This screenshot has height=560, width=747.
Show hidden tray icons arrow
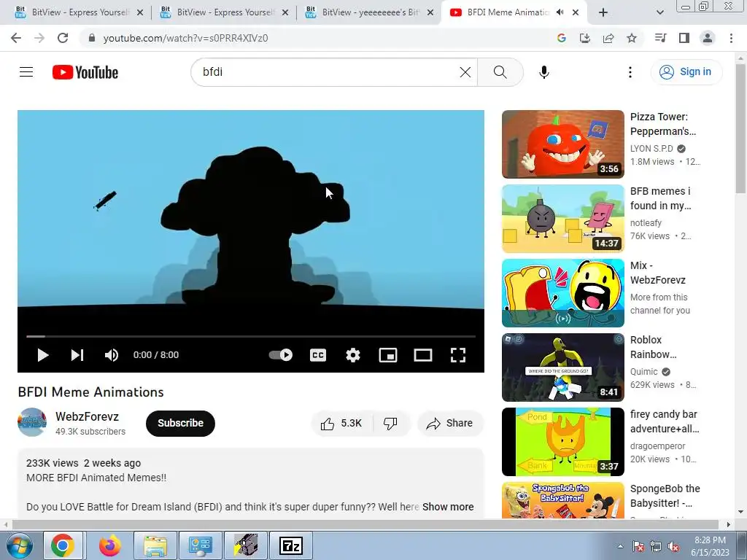[x=620, y=546]
